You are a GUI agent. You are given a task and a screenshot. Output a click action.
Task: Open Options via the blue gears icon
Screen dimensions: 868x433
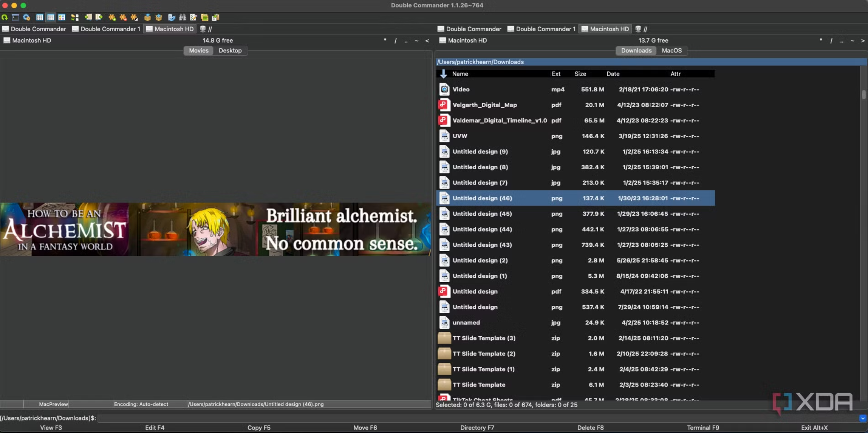click(x=26, y=17)
